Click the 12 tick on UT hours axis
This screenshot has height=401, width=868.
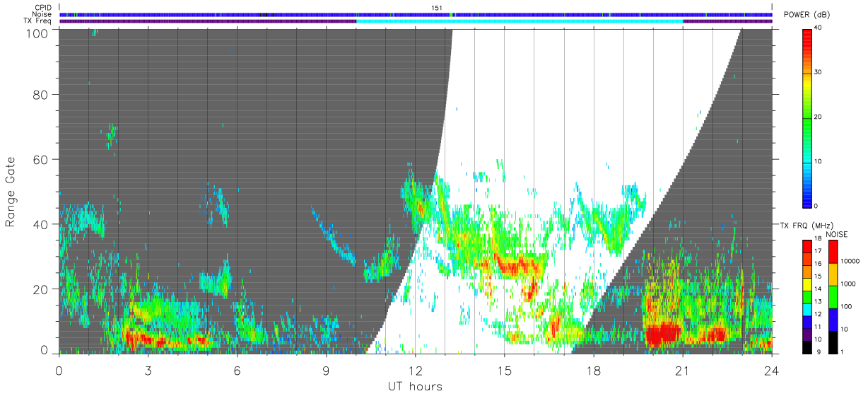pos(415,371)
